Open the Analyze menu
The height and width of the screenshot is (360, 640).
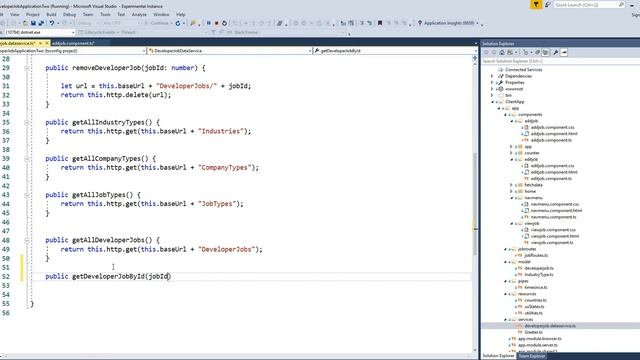point(139,14)
